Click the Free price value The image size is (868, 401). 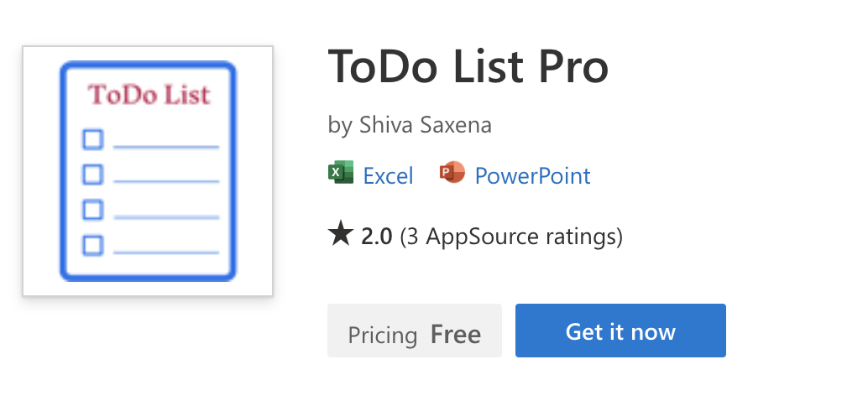456,336
